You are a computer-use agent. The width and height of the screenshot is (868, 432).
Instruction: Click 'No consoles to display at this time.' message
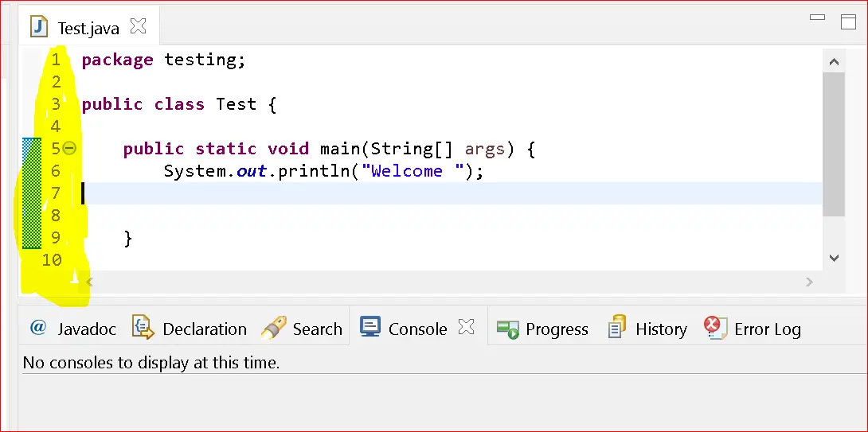(151, 363)
